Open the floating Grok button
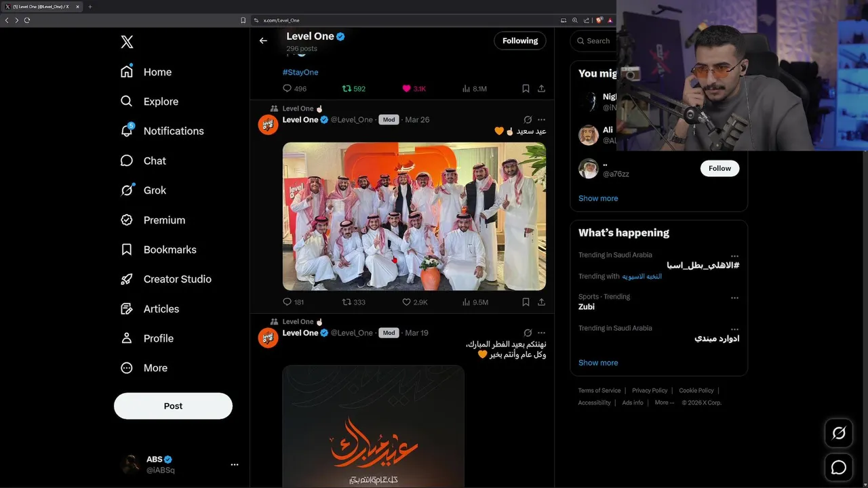Viewport: 868px width, 488px height. tap(839, 433)
